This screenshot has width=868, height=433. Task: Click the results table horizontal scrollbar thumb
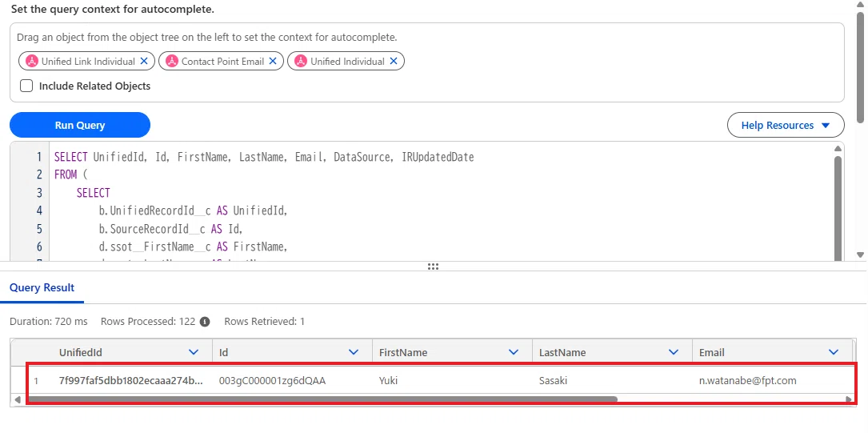tap(321, 399)
